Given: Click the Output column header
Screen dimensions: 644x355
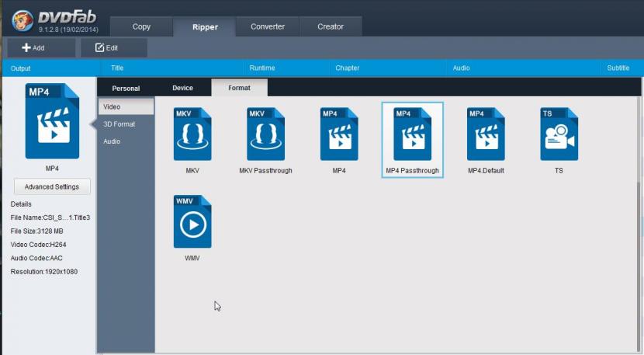Looking at the screenshot, I should click(20, 68).
